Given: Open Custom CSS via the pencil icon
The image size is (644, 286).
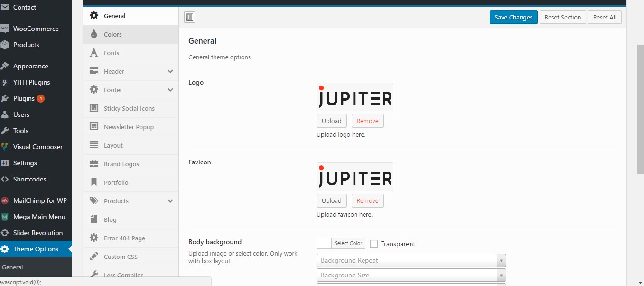Looking at the screenshot, I should click(x=94, y=257).
